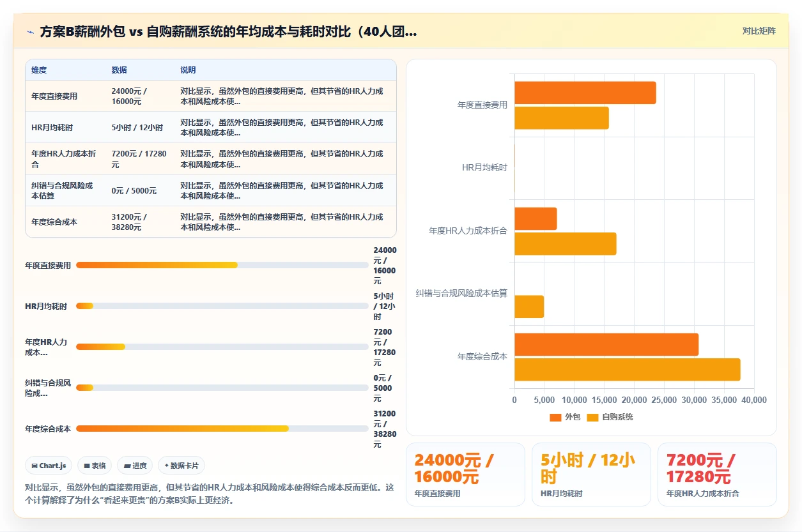Click the 40,000 x-axis tick label
The image size is (802, 532).
pyautogui.click(x=753, y=400)
